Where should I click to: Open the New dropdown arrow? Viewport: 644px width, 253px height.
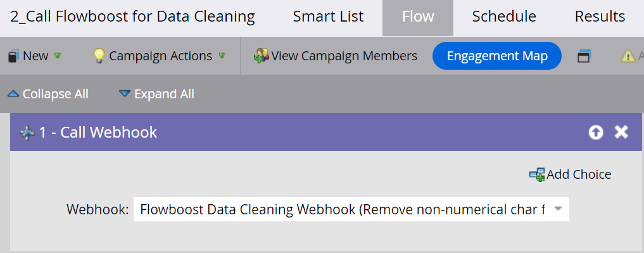(x=58, y=55)
